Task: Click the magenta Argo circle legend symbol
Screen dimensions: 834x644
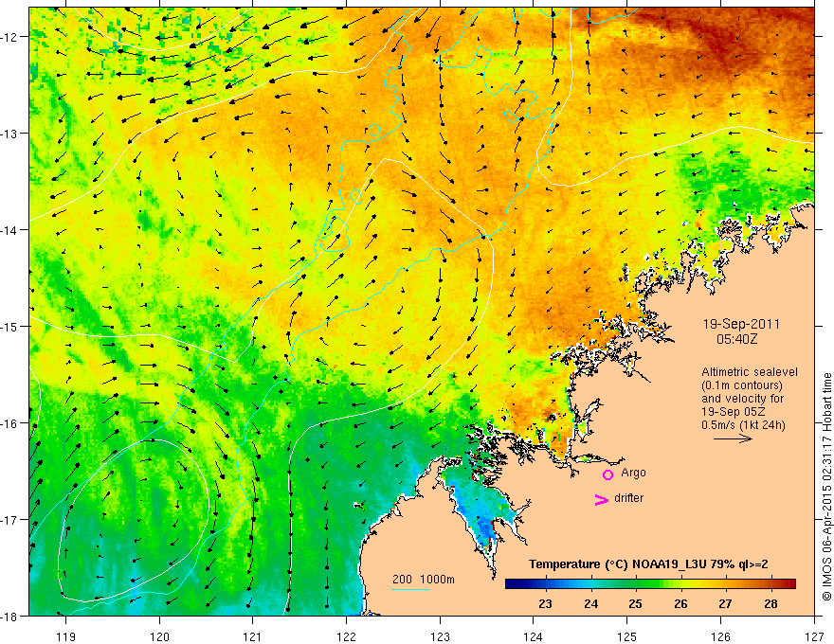Action: tap(607, 474)
